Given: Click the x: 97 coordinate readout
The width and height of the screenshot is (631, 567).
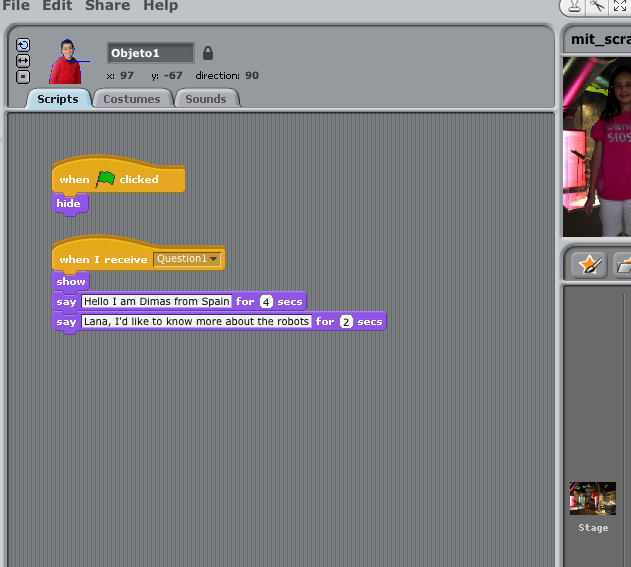Looking at the screenshot, I should click(120, 75).
